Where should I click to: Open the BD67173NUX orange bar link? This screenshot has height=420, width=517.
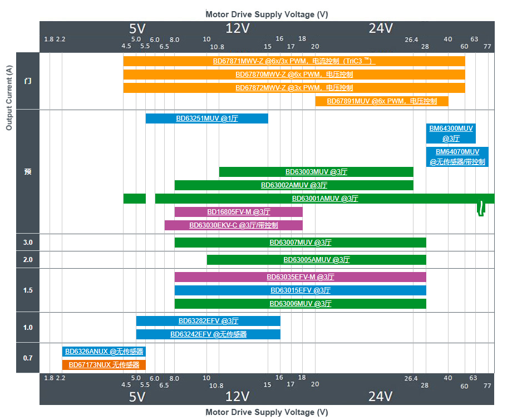pos(104,365)
